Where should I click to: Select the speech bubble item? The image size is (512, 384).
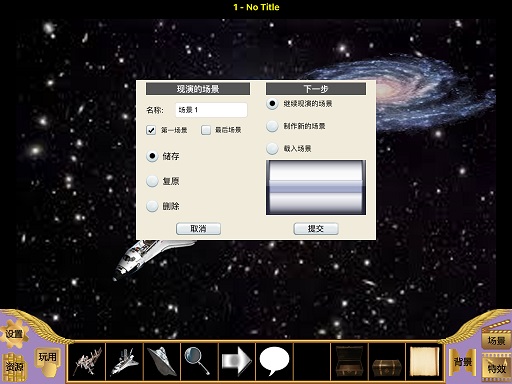coord(274,362)
